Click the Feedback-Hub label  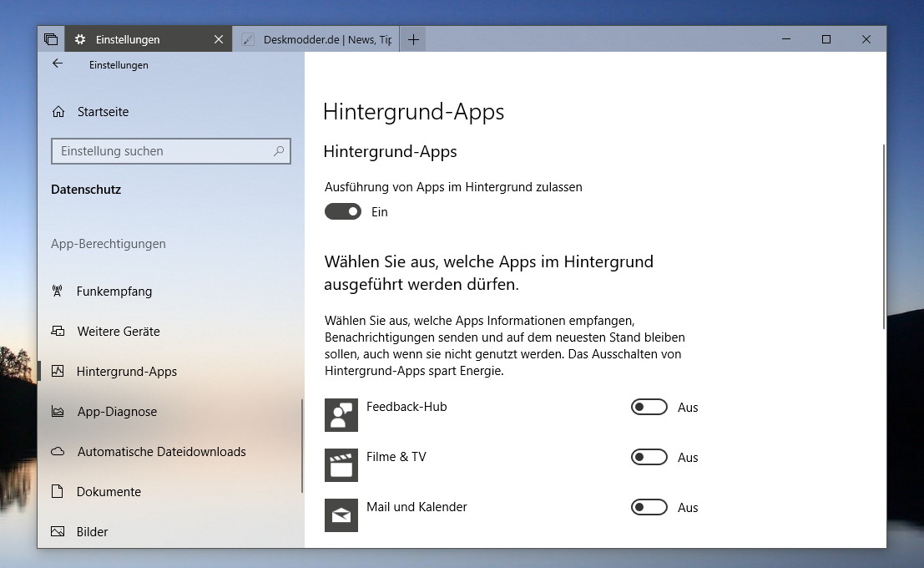pos(406,407)
